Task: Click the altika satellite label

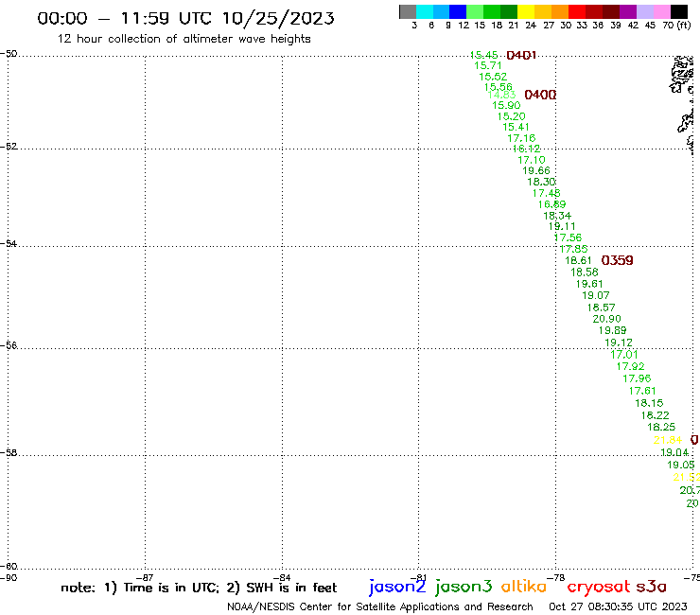Action: coord(524,587)
